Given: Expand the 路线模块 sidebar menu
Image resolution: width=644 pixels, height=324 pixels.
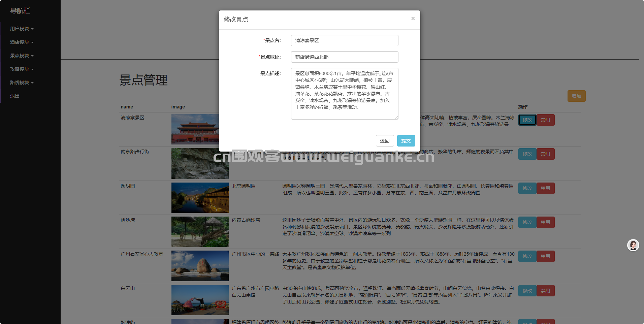Looking at the screenshot, I should [x=22, y=83].
